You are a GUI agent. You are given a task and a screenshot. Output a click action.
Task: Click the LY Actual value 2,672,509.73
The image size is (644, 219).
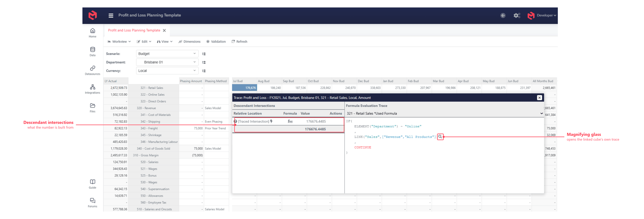(116, 88)
